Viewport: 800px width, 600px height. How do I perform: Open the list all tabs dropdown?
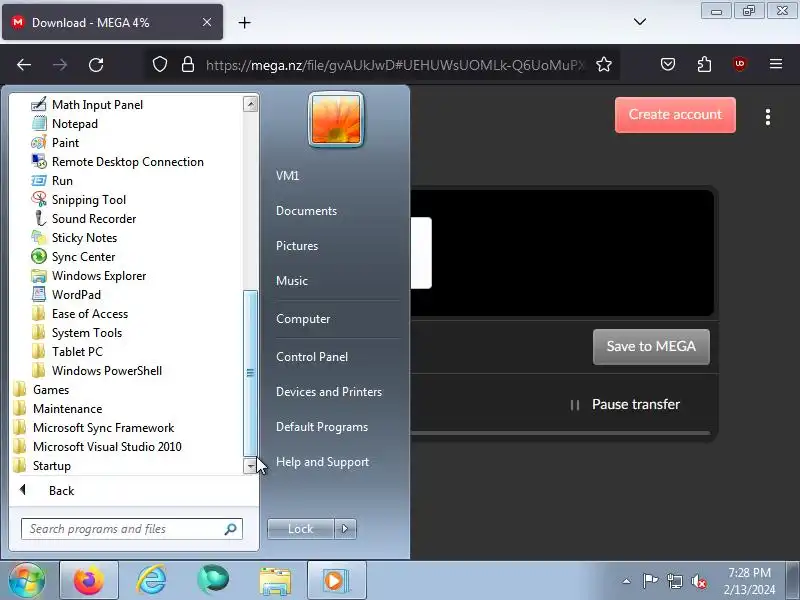pos(640,21)
